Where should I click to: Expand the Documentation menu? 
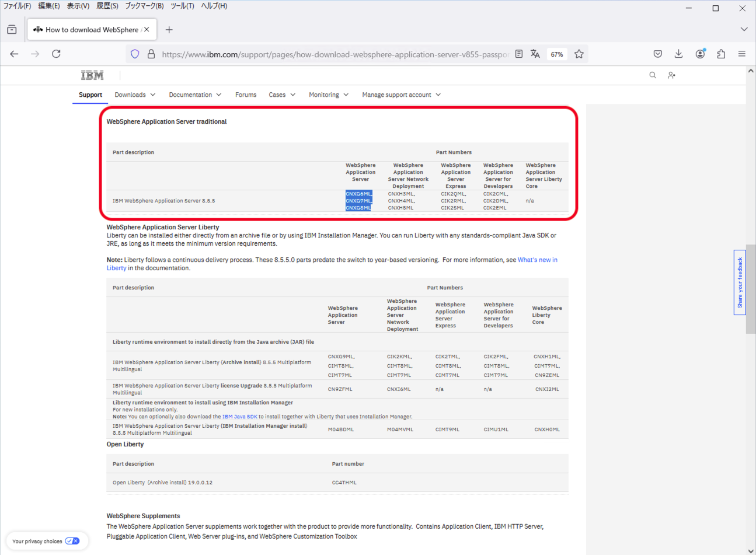pyautogui.click(x=195, y=95)
